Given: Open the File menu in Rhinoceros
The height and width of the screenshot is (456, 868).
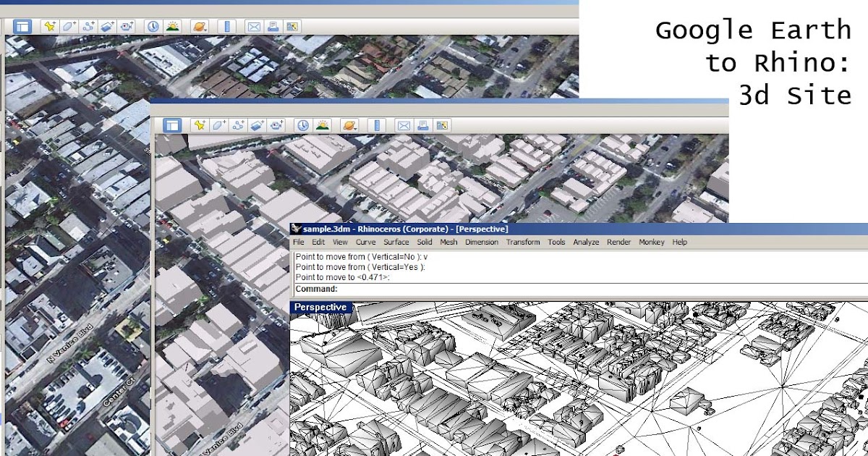Looking at the screenshot, I should tap(299, 242).
